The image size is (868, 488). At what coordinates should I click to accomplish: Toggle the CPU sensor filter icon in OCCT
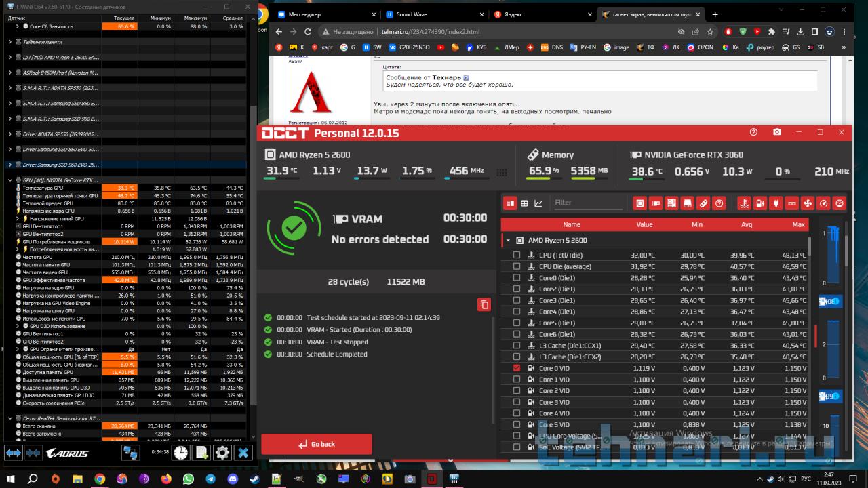639,203
